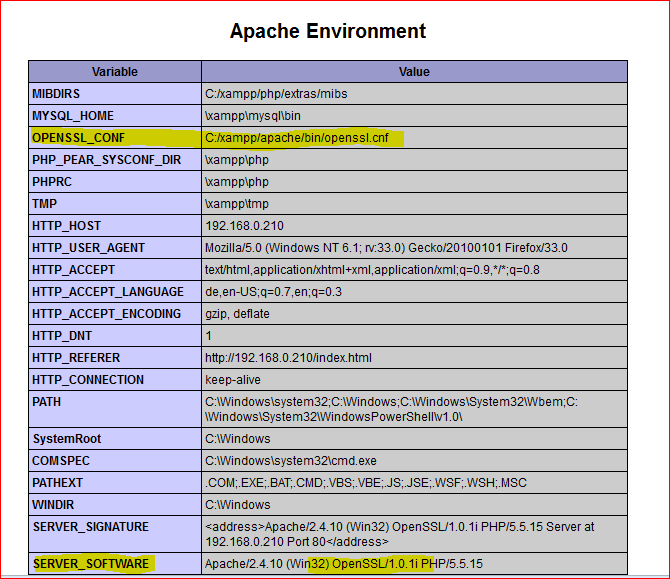Click the \xampp\tmp value

[x=237, y=204]
